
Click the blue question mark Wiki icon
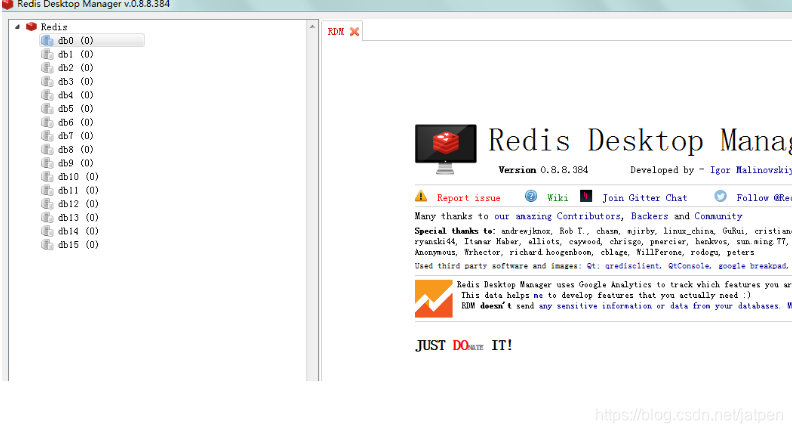click(x=531, y=196)
